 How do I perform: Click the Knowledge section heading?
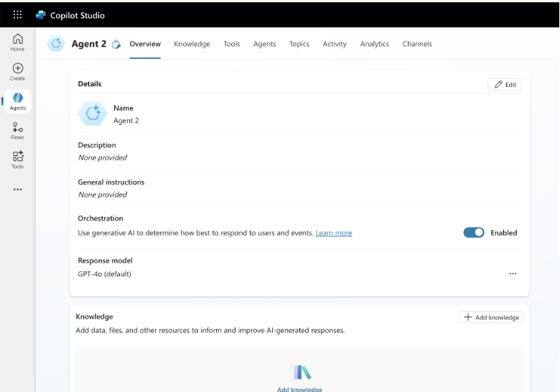94,317
